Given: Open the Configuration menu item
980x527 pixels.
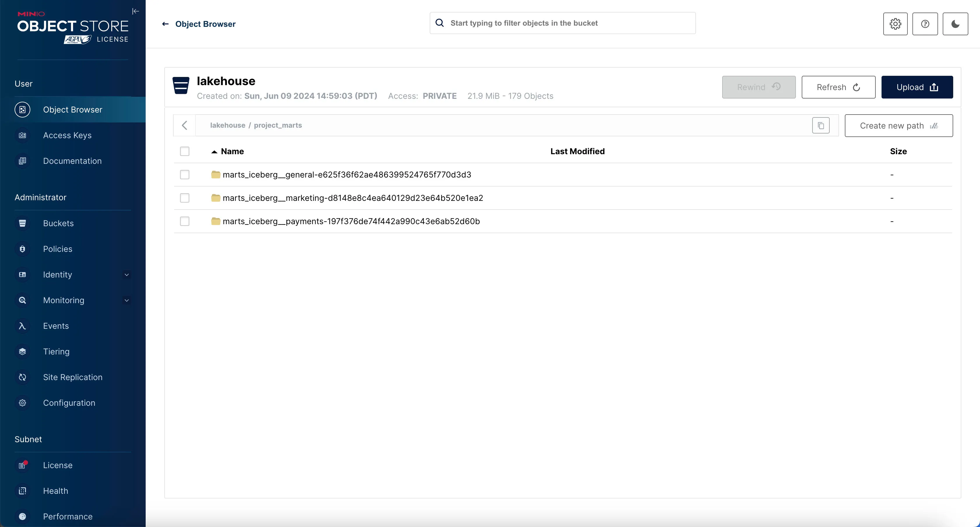Looking at the screenshot, I should click(69, 402).
